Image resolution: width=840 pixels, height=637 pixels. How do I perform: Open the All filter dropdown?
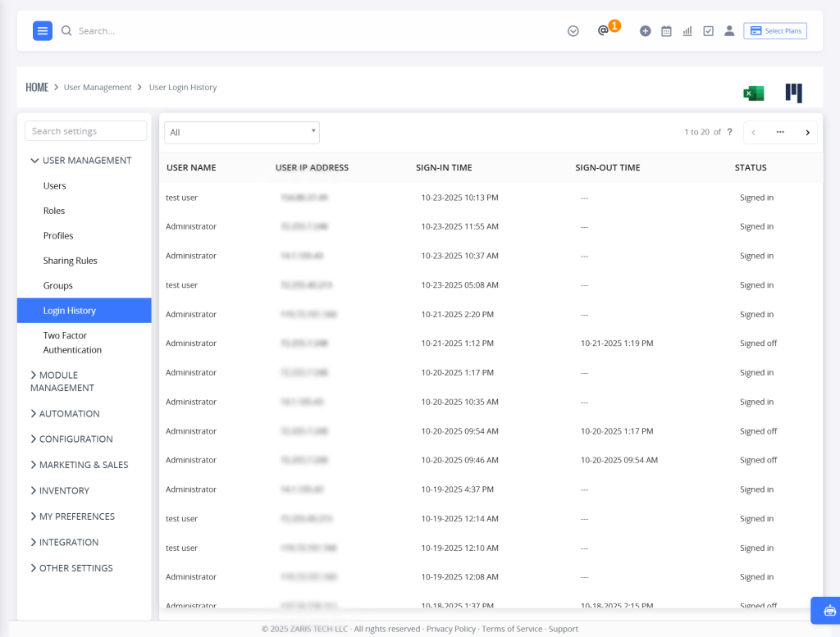pos(242,133)
